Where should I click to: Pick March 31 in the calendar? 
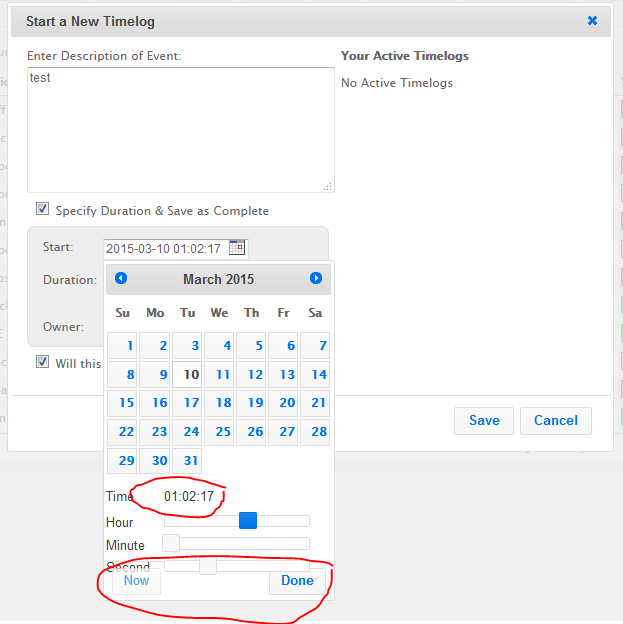tap(187, 460)
